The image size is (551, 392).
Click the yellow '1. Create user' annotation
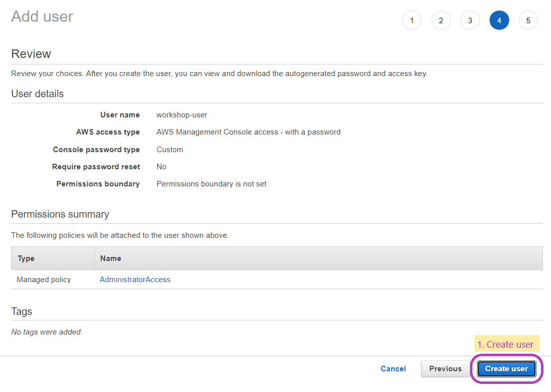506,344
